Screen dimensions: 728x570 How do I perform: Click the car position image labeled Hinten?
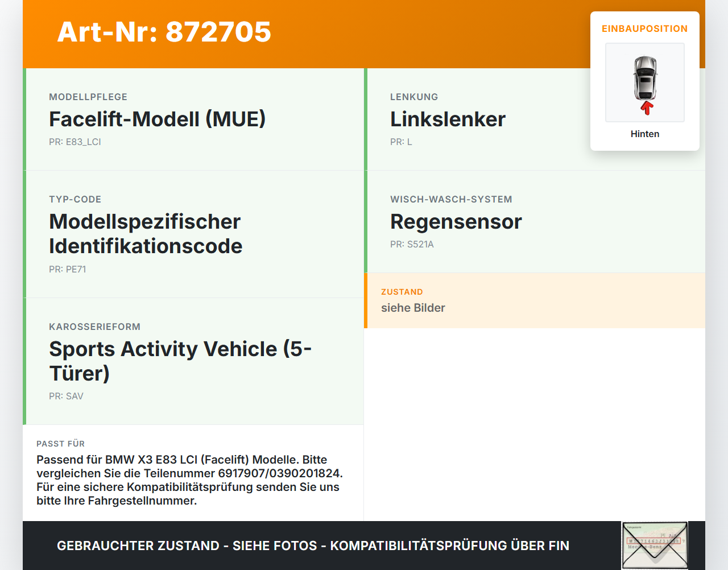point(645,82)
